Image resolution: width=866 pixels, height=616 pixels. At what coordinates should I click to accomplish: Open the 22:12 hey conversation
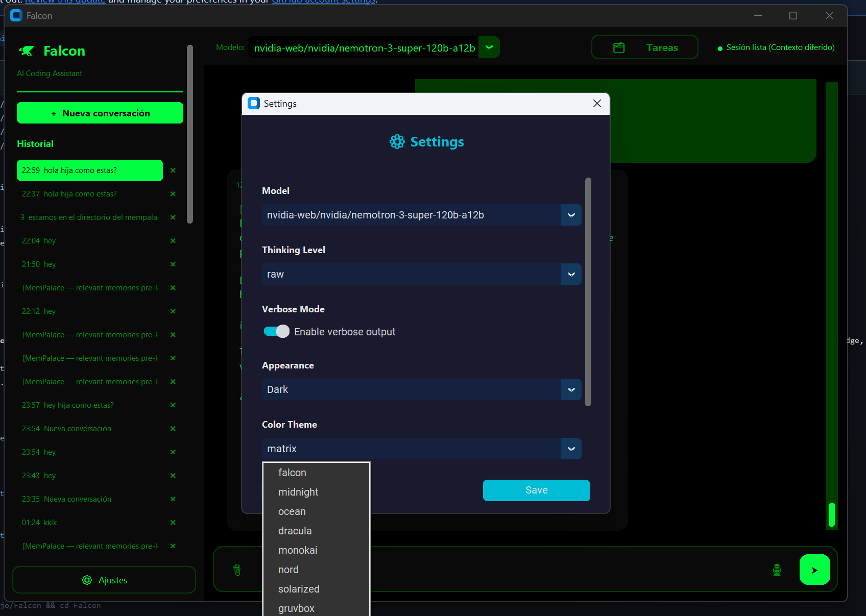[x=90, y=311]
